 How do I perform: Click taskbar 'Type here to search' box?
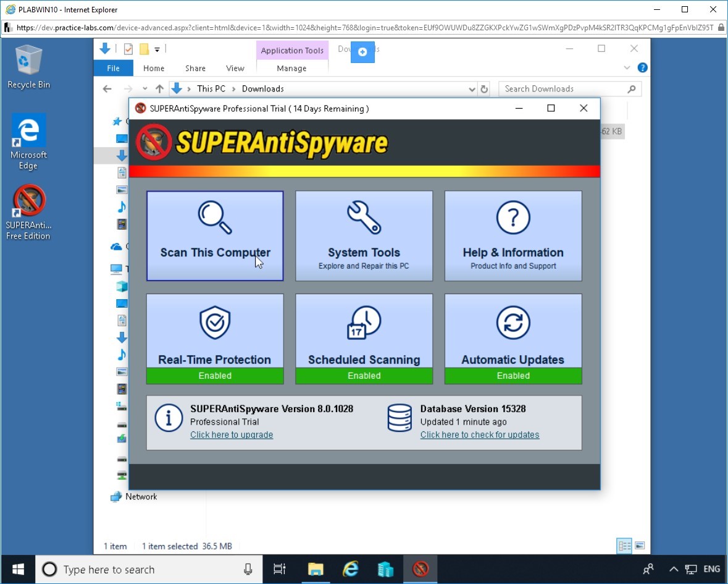point(149,569)
